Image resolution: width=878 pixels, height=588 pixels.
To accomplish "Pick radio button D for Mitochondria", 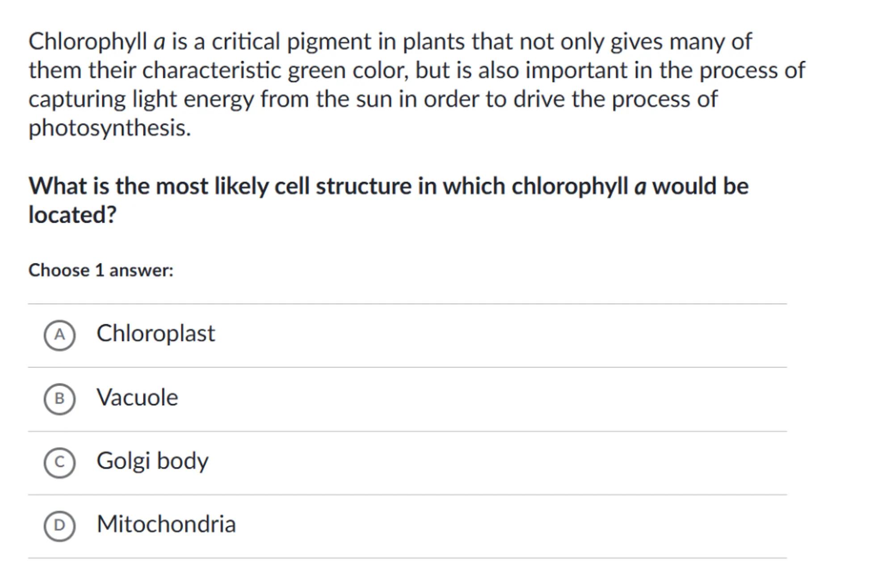I will (59, 525).
